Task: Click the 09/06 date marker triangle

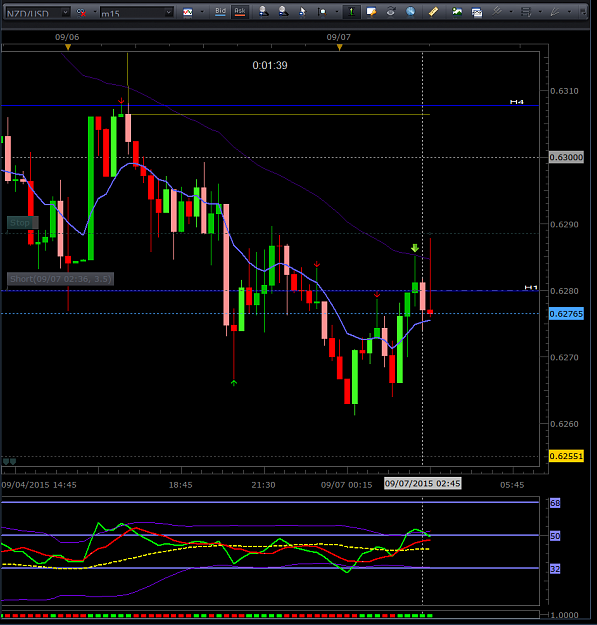Action: pyautogui.click(x=68, y=47)
